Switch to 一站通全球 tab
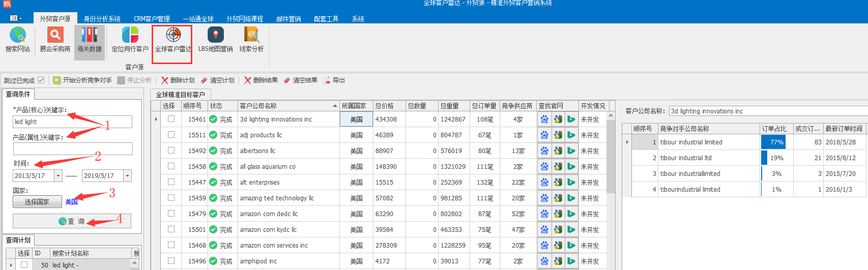 click(198, 19)
